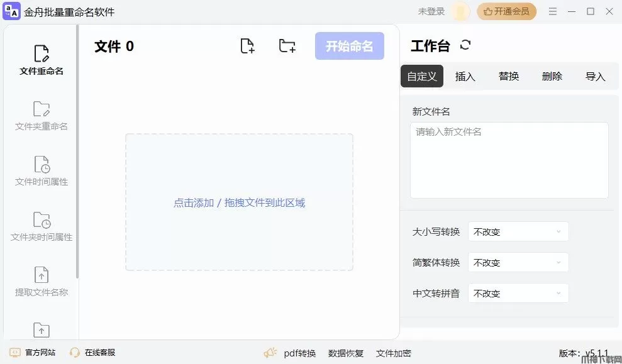
Task: Open 提取文件名称 sidebar tool
Action: pyautogui.click(x=42, y=282)
